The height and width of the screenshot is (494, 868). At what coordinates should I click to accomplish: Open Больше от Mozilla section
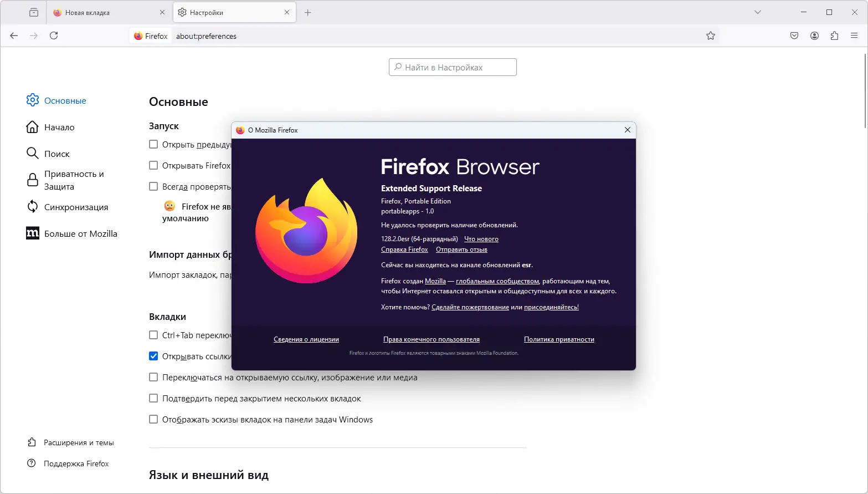[x=80, y=233]
